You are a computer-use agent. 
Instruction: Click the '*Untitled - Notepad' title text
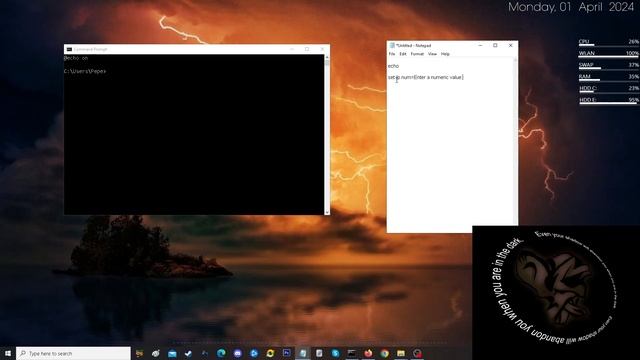coord(413,45)
